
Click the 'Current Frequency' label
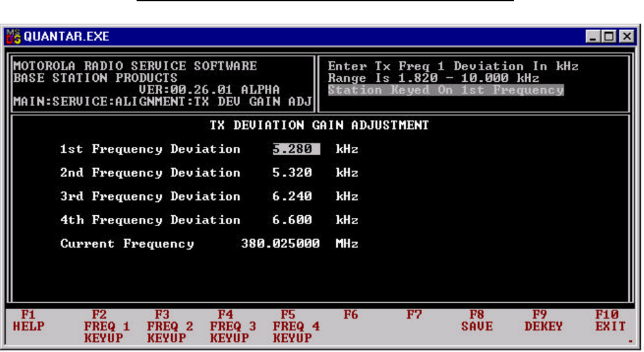click(127, 243)
